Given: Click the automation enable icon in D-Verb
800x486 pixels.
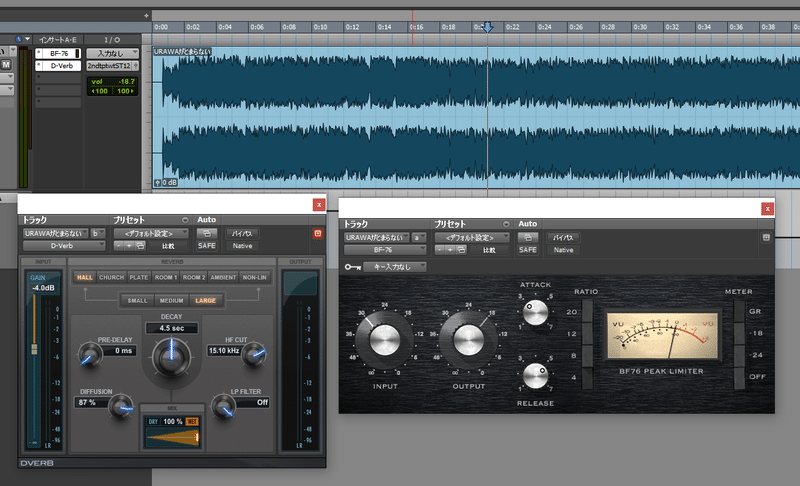Looking at the screenshot, I should tap(207, 234).
